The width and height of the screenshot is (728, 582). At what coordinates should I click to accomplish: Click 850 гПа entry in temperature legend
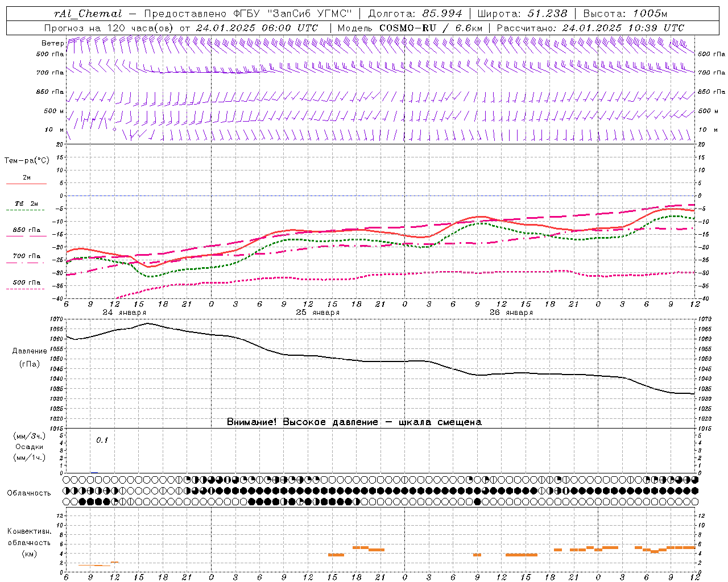click(x=27, y=230)
